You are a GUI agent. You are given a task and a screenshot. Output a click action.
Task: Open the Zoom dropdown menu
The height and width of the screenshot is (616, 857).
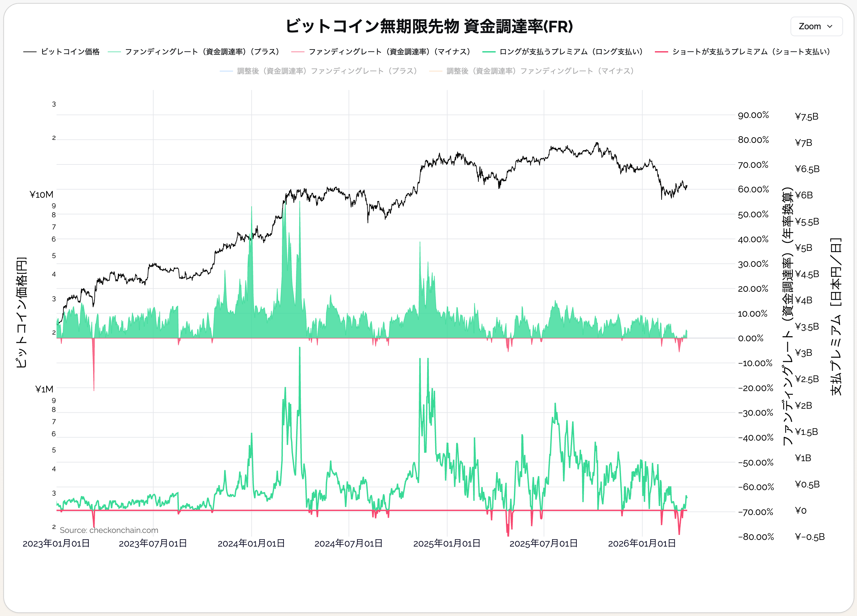click(x=815, y=27)
